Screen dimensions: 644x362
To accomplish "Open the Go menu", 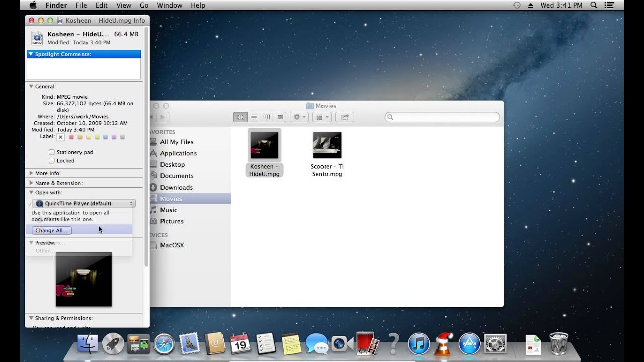I will tap(144, 5).
